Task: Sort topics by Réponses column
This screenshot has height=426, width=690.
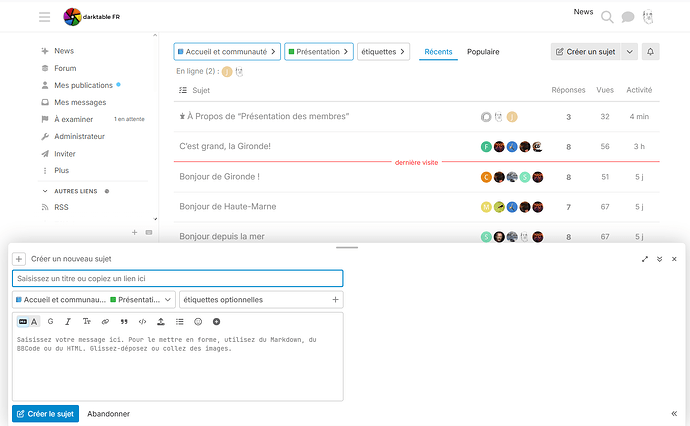Action: (x=568, y=90)
